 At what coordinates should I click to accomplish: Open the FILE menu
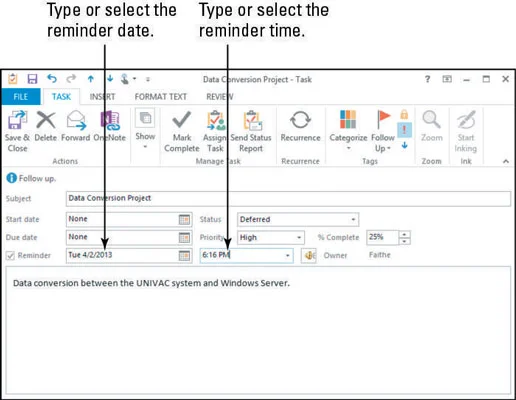pos(21,97)
